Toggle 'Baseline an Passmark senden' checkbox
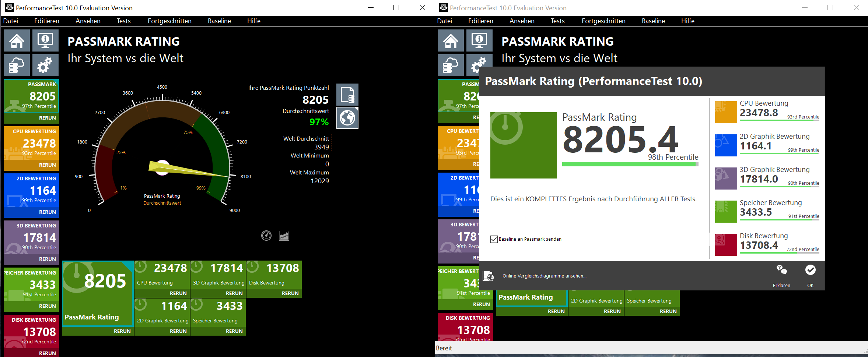The width and height of the screenshot is (868, 357). click(494, 239)
